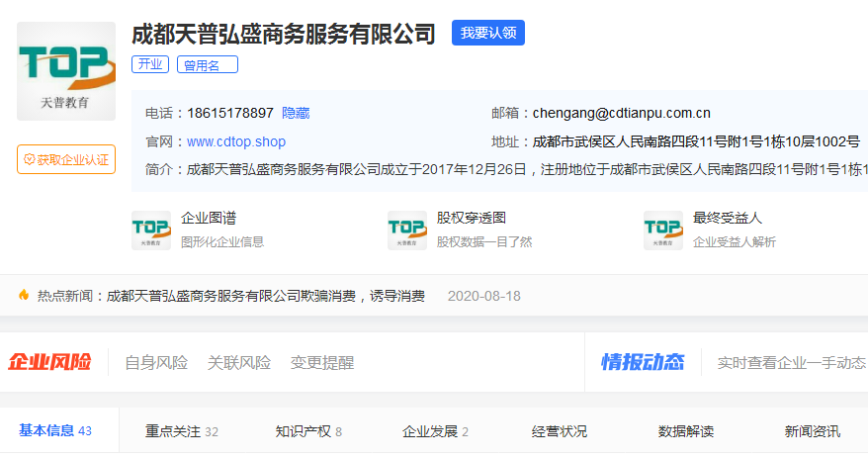Switch to the 新闻资讯 tab
Image resolution: width=868 pixels, height=460 pixels.
pyautogui.click(x=813, y=431)
